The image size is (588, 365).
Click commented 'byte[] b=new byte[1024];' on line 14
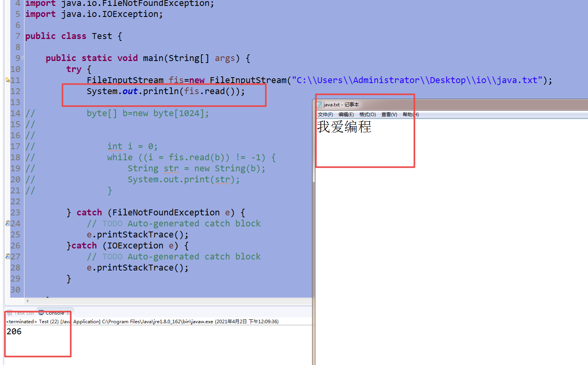click(x=148, y=113)
